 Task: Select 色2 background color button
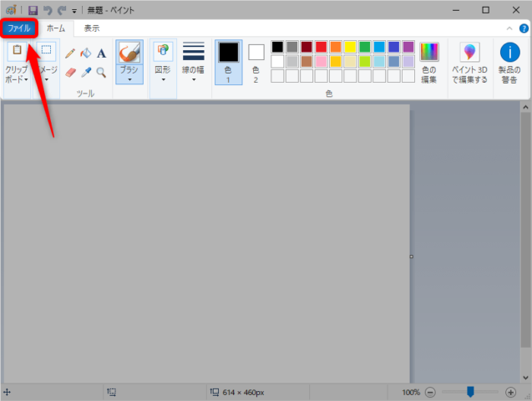coord(256,63)
